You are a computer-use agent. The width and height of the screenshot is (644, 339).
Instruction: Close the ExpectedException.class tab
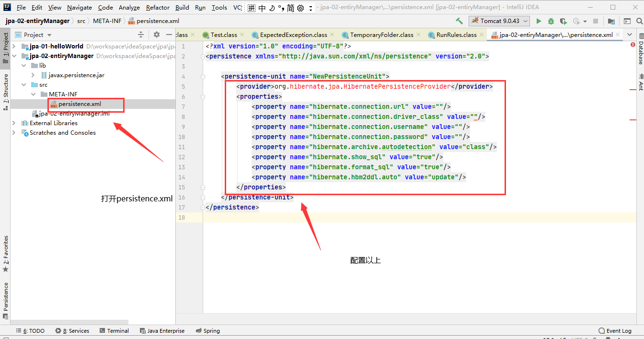pyautogui.click(x=332, y=35)
